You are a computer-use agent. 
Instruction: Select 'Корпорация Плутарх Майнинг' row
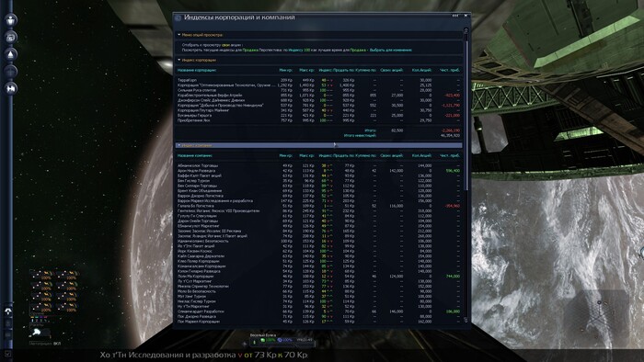(319, 110)
